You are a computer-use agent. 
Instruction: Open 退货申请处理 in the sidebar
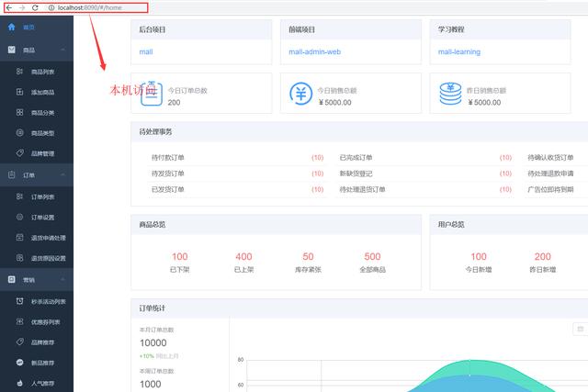click(37, 238)
